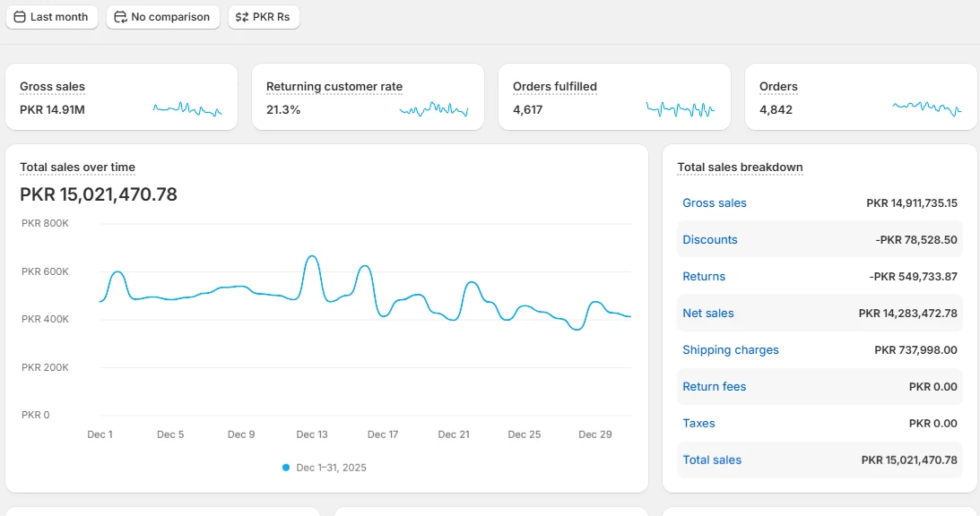
Task: Click the PKR 200K axis label
Action: (45, 367)
